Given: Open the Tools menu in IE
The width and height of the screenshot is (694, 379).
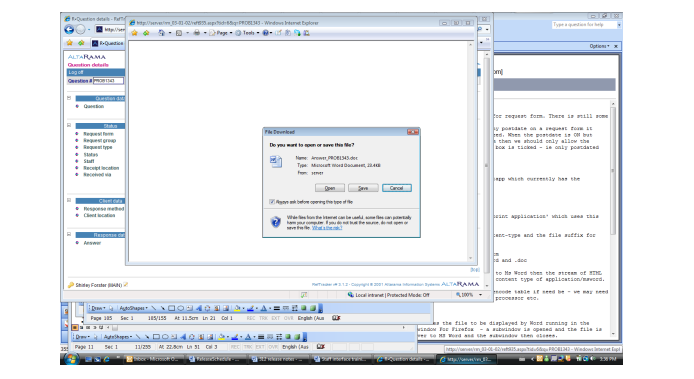Looking at the screenshot, I should tap(247, 33).
